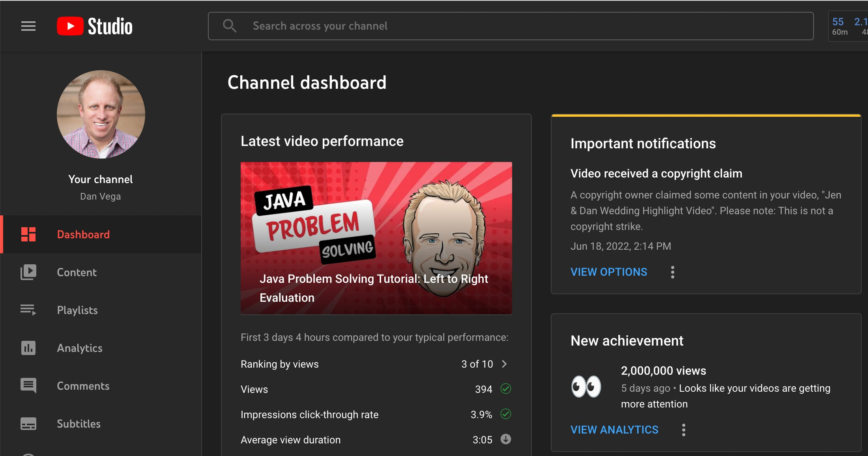
Task: Select the Analytics bar-chart icon
Action: click(x=28, y=348)
